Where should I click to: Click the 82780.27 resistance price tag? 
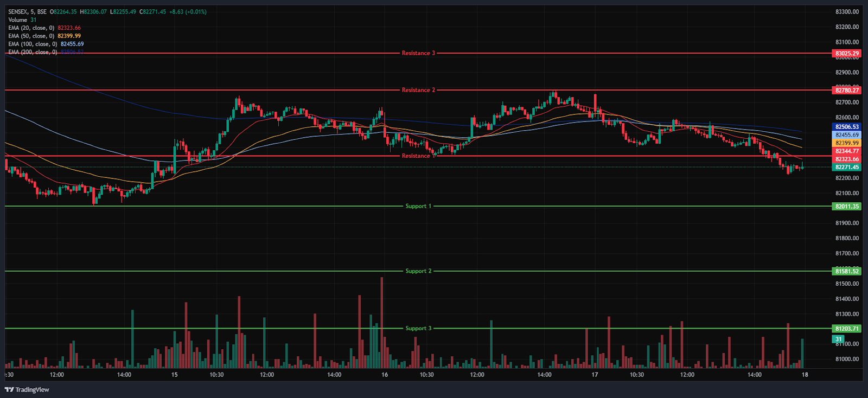[x=846, y=91]
